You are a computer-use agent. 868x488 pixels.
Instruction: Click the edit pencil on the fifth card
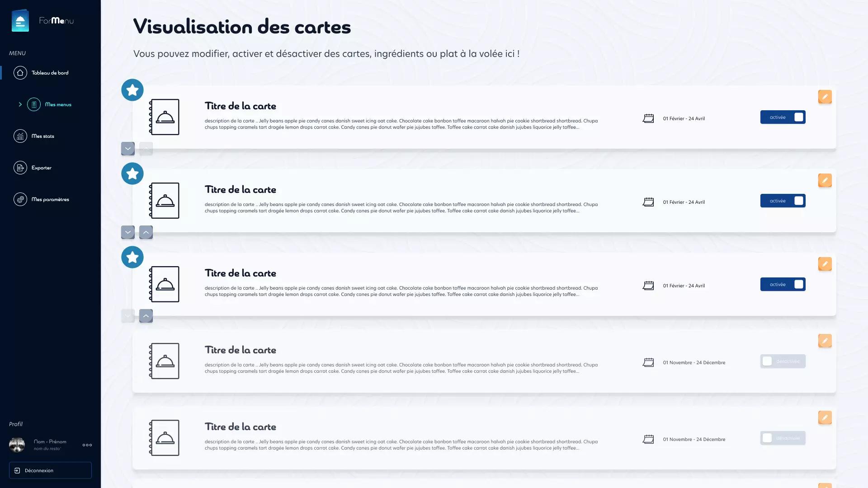(x=825, y=418)
